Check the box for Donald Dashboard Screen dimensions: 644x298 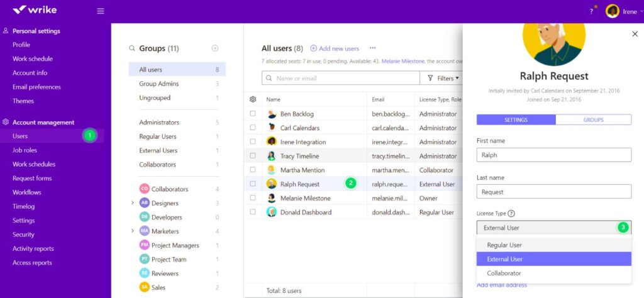(253, 212)
